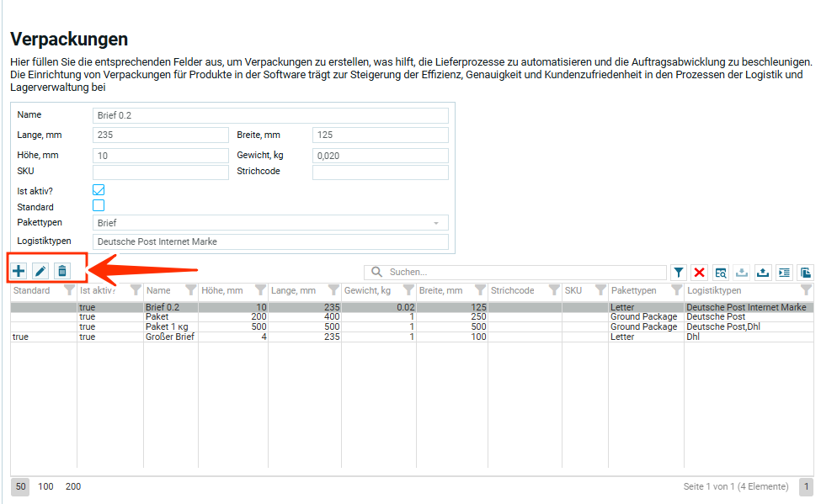
Task: Click the indent columns icon in toolbar
Action: pyautogui.click(x=784, y=273)
